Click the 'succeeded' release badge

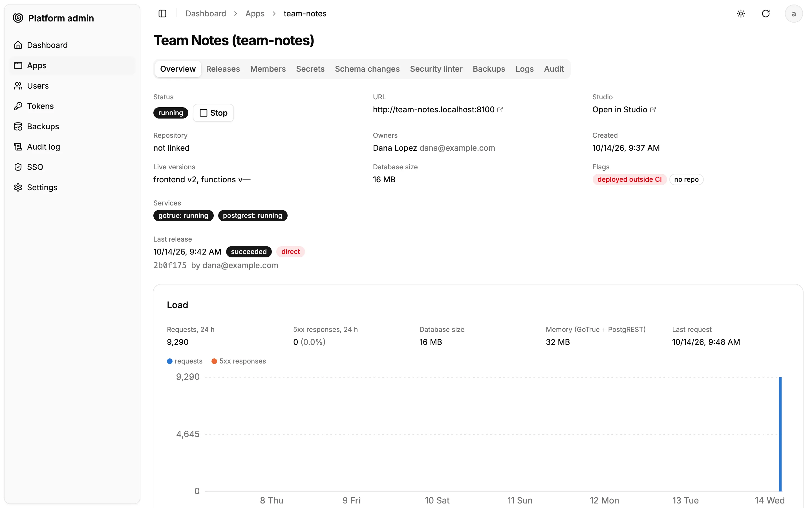click(249, 252)
